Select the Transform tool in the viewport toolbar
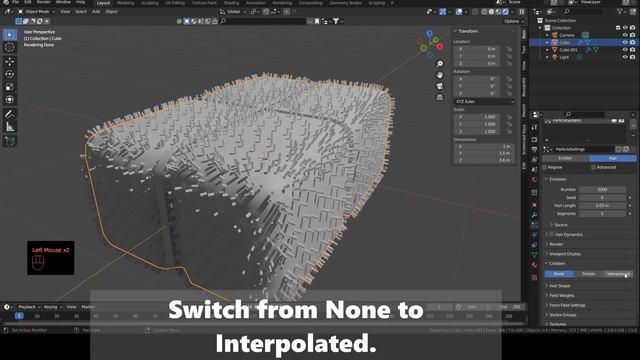Screen dimensions: 640x360 pos(10,100)
